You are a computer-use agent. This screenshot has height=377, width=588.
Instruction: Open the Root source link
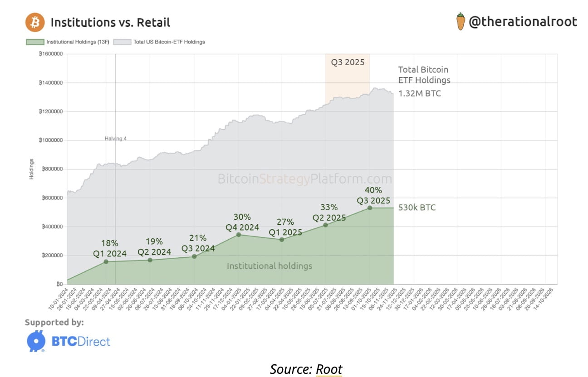tap(329, 369)
